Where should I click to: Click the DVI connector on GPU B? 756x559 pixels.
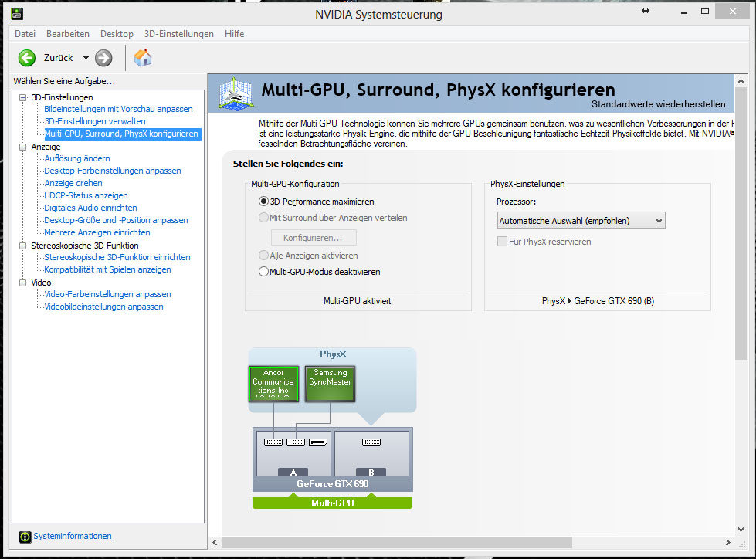pyautogui.click(x=371, y=442)
